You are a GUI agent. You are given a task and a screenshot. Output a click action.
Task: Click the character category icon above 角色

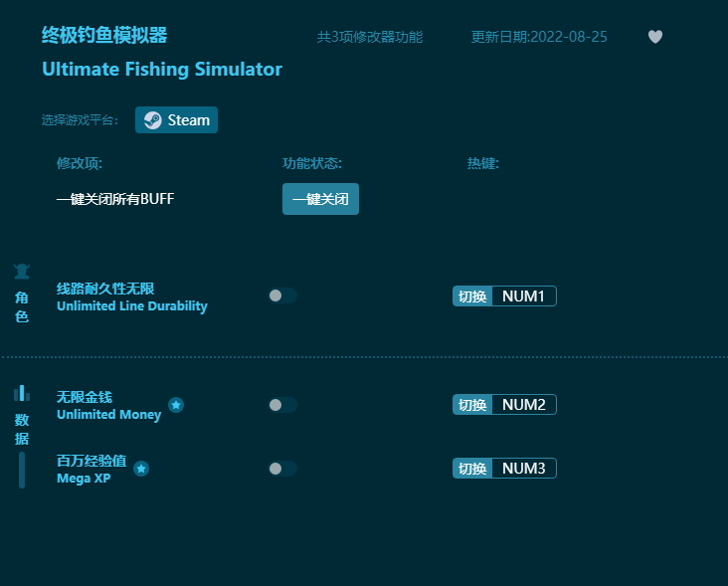[x=22, y=272]
